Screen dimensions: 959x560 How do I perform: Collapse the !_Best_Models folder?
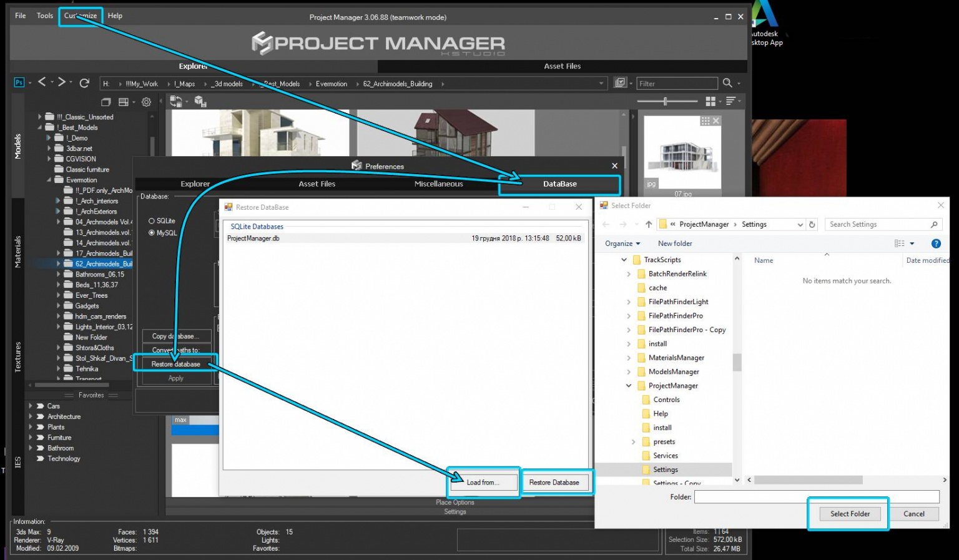pyautogui.click(x=39, y=127)
